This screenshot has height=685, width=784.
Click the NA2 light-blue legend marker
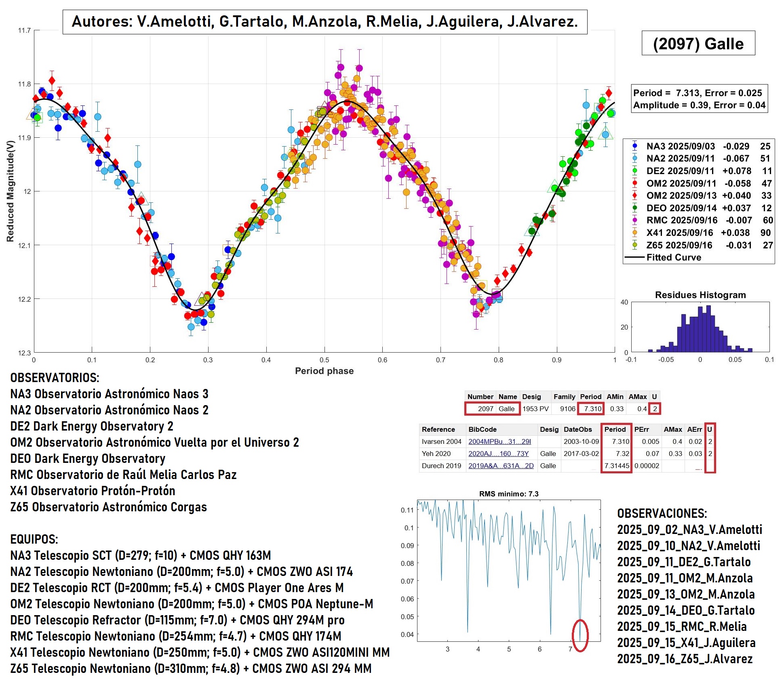tap(634, 159)
